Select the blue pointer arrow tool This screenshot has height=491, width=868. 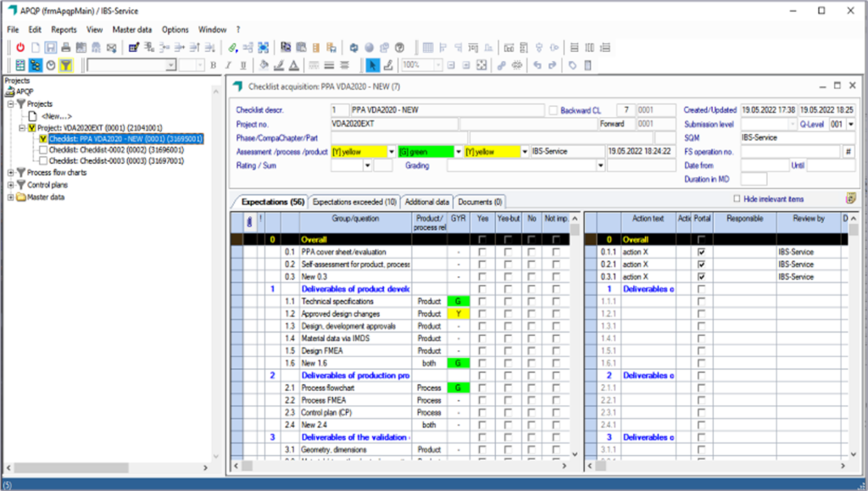(373, 65)
